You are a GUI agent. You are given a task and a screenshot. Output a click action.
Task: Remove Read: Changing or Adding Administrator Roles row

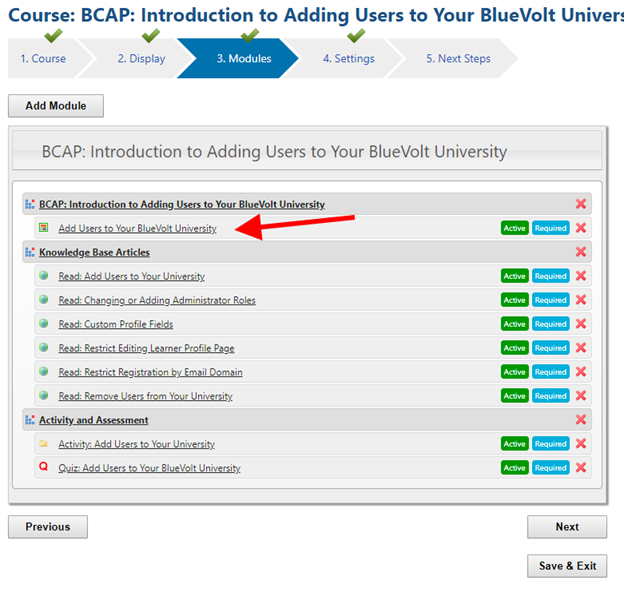point(581,300)
